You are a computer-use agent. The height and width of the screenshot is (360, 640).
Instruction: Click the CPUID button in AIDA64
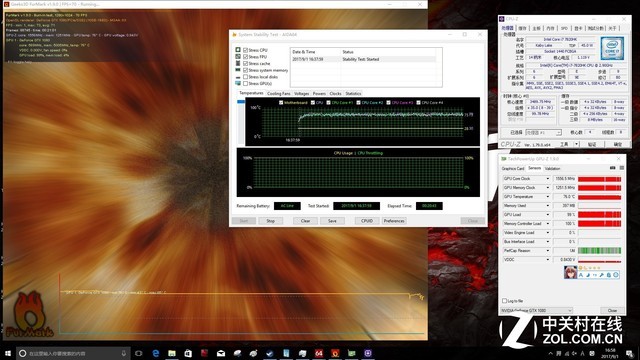[367, 221]
